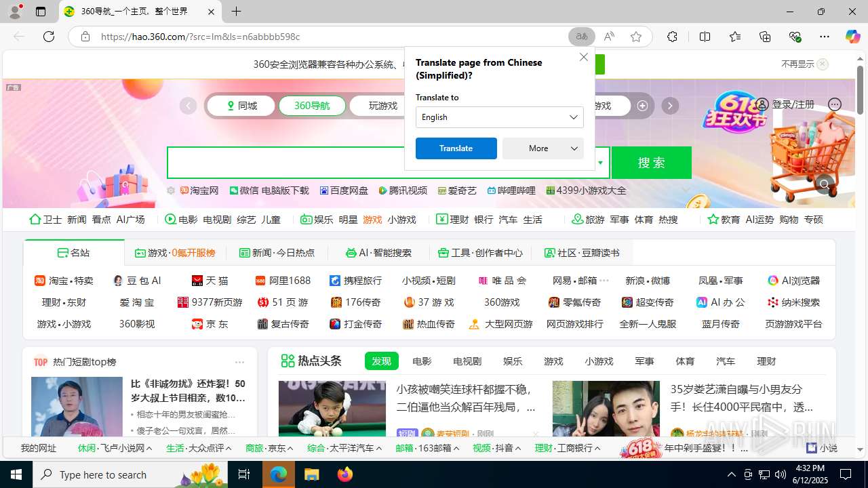Viewport: 868px width, 488px height.
Task: Open the 哔哩哔哩 quick link
Action: point(511,191)
